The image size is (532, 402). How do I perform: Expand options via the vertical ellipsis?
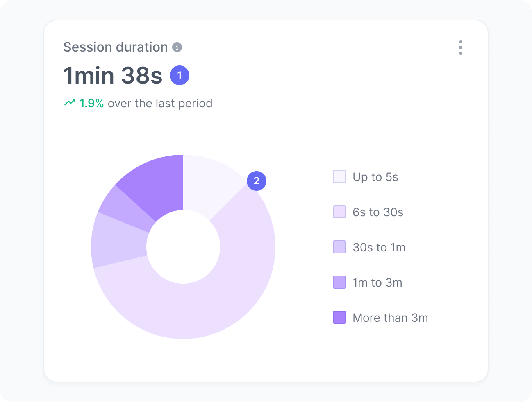tap(461, 47)
